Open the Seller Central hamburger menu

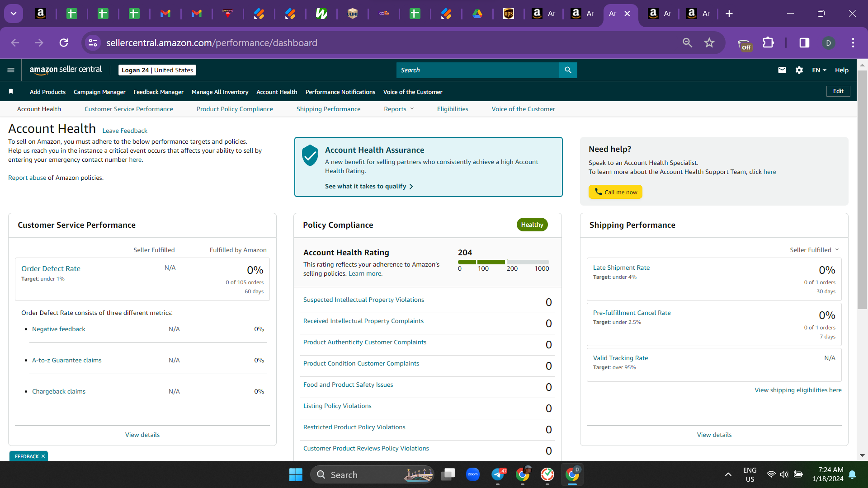click(x=11, y=70)
